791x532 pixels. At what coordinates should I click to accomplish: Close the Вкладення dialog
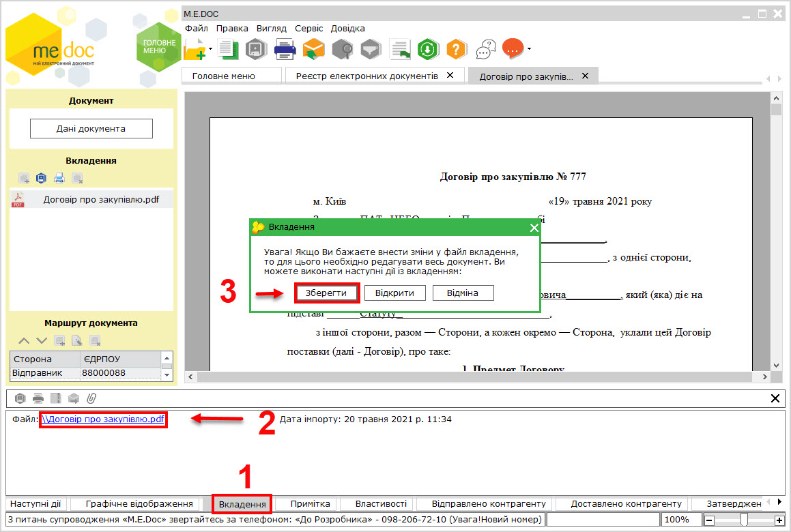click(x=534, y=228)
